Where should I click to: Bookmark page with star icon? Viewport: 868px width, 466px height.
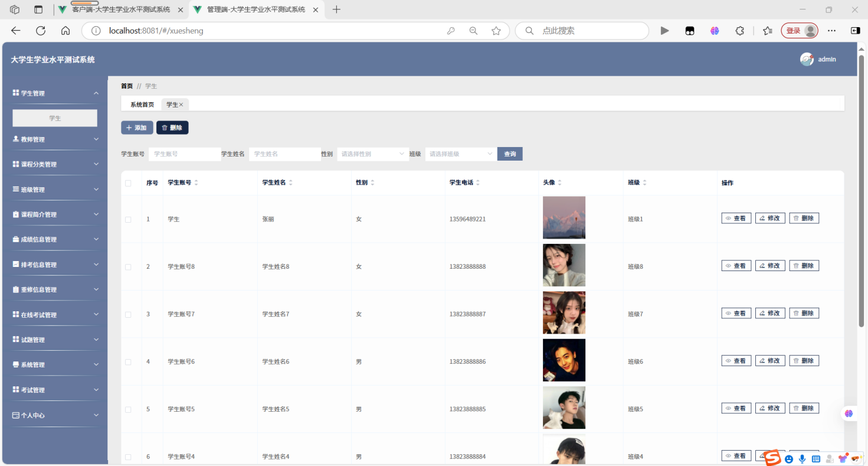(x=496, y=31)
